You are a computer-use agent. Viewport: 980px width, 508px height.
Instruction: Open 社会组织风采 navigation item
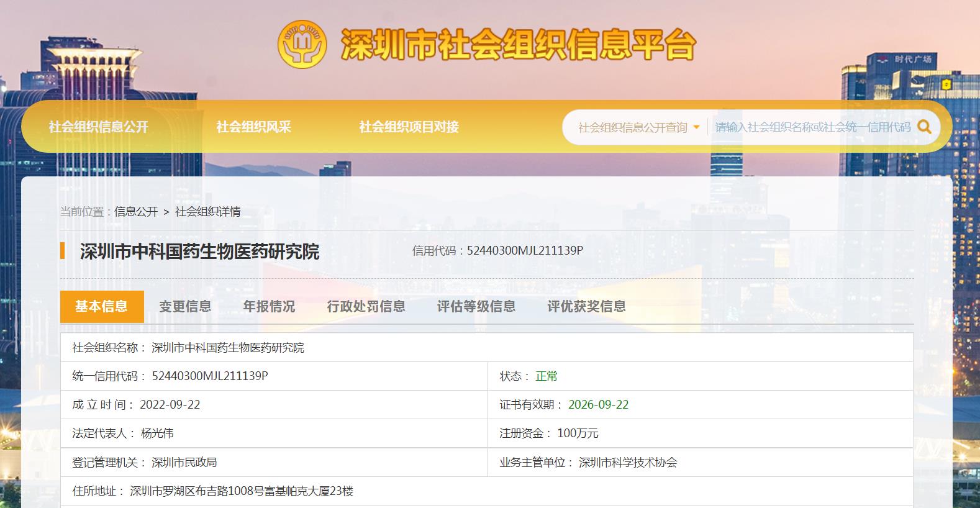pos(253,127)
